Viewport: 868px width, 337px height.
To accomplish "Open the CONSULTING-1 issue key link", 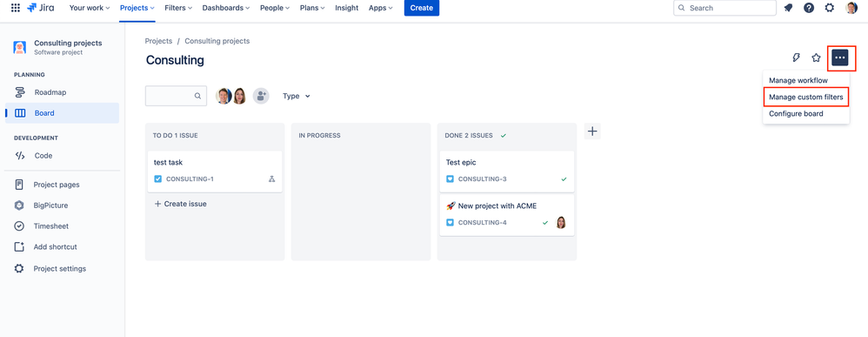I will (x=190, y=179).
